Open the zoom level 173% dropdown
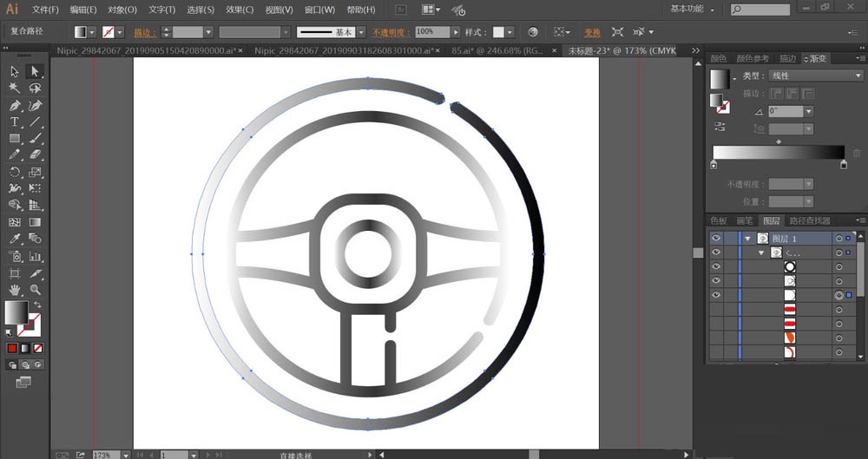Image resolution: width=868 pixels, height=459 pixels. 126,456
